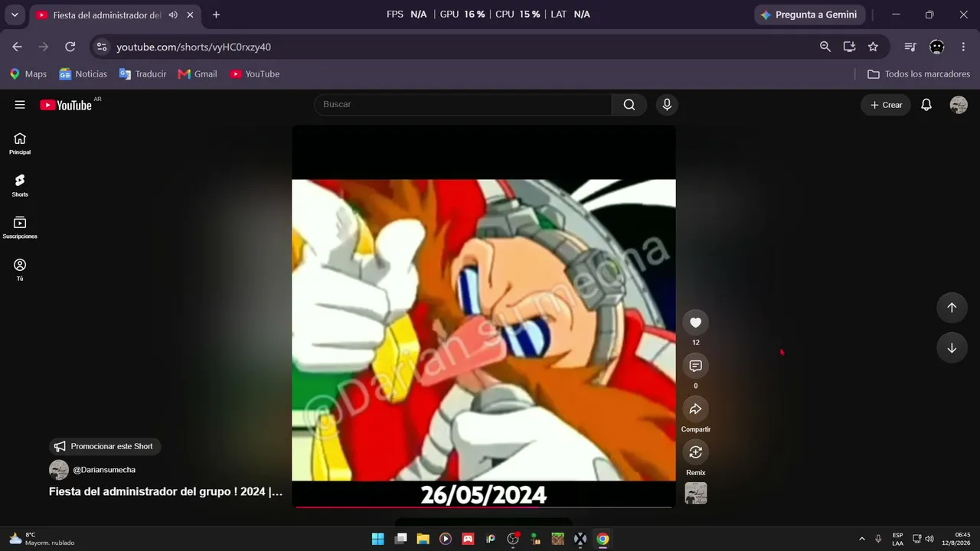Focus the Buscar search field
Viewport: 980px width, 551px height.
coord(462,105)
